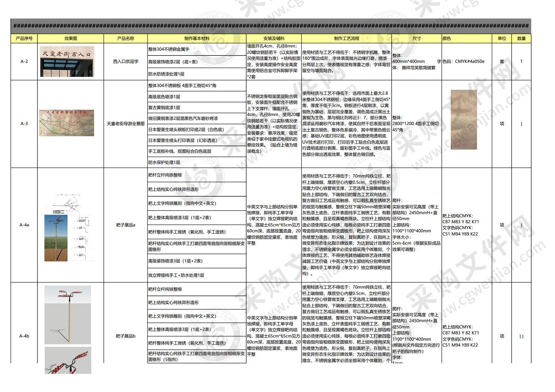
Task: Click 整体304不锈钢板 4面手工倒切45°角 cell
Action: point(197,86)
